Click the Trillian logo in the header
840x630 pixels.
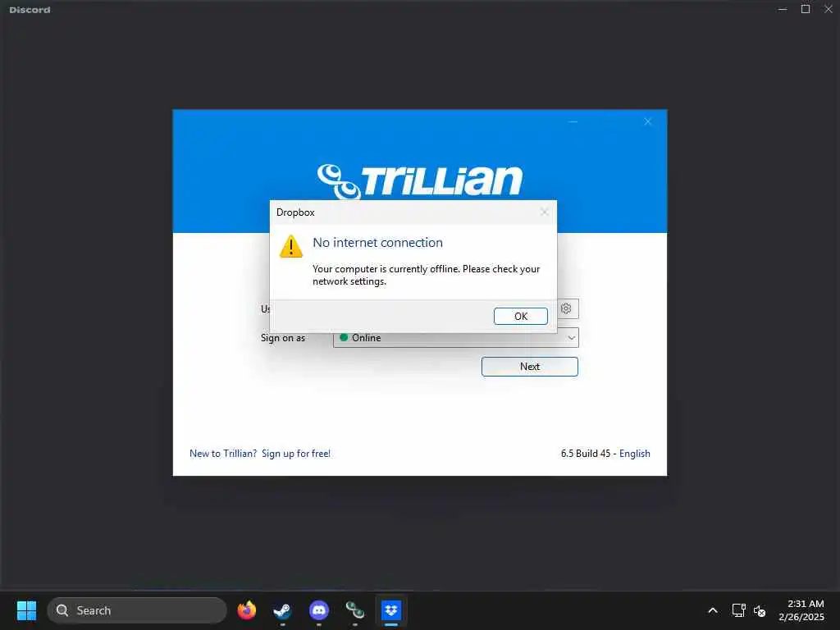(x=419, y=181)
